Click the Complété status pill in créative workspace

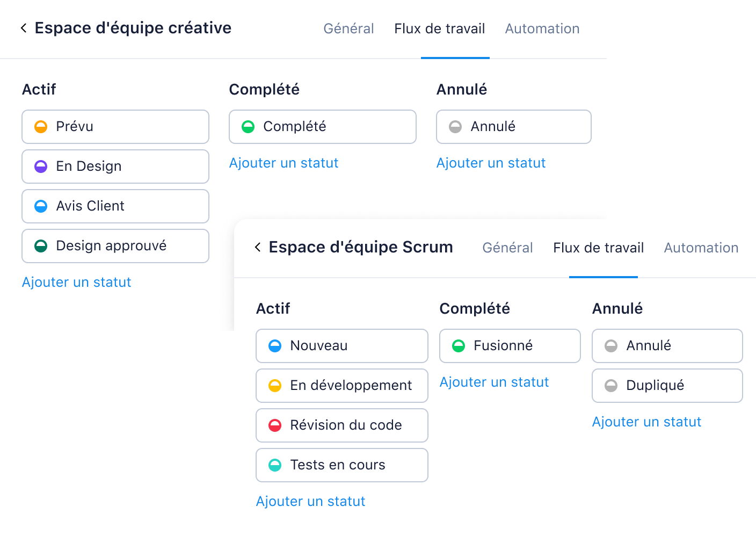(322, 127)
